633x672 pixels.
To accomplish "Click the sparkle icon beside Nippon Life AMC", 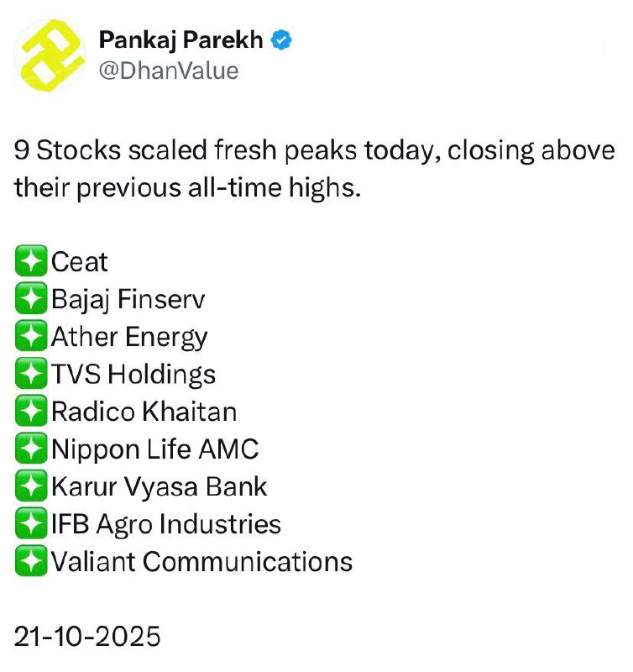I will [x=31, y=449].
